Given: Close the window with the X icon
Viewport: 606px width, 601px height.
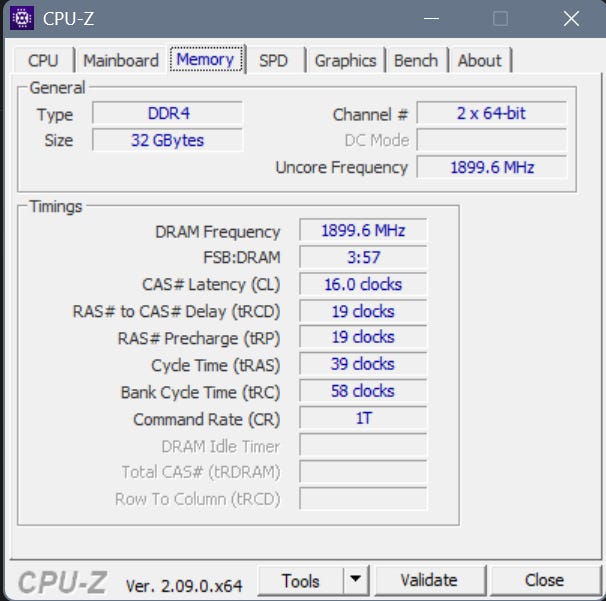Looking at the screenshot, I should 571,18.
